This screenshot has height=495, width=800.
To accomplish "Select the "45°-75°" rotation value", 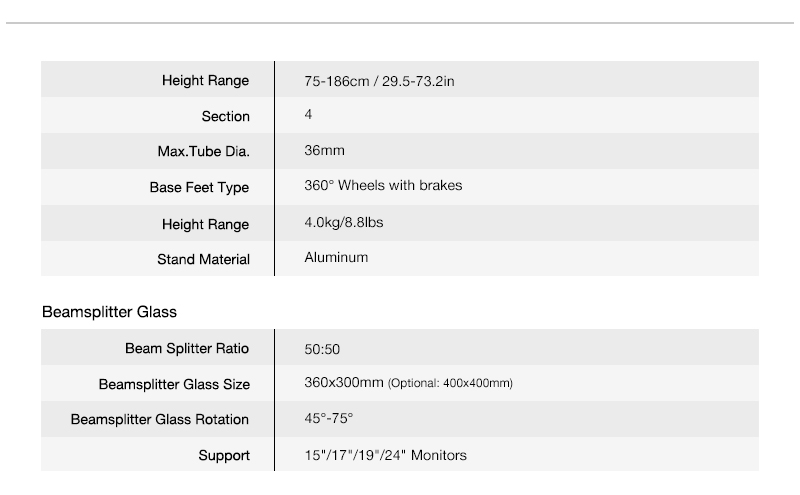I will coord(329,419).
